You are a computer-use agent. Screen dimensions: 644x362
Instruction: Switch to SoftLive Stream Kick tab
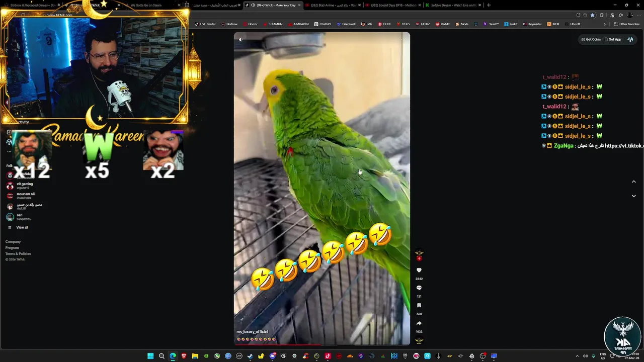coord(453,5)
